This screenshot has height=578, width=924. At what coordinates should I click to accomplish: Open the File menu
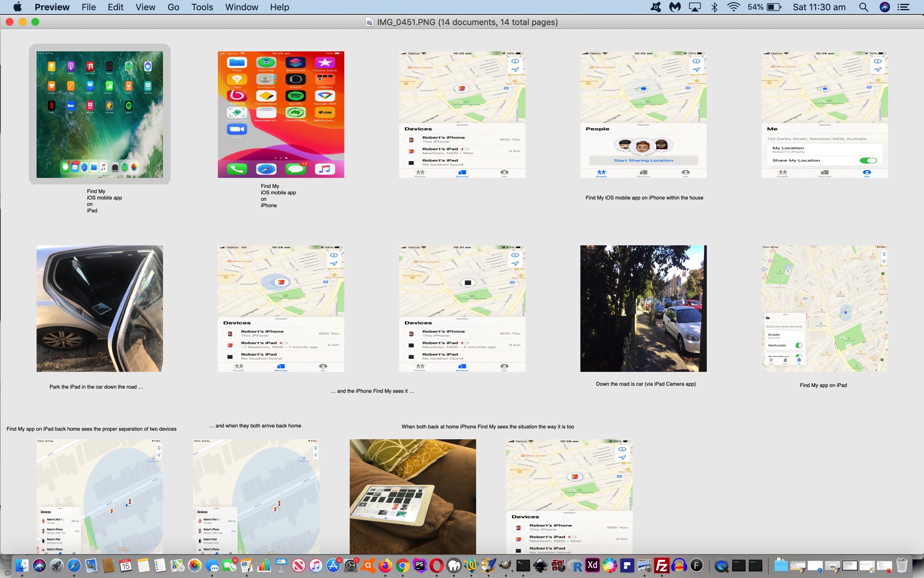[89, 7]
